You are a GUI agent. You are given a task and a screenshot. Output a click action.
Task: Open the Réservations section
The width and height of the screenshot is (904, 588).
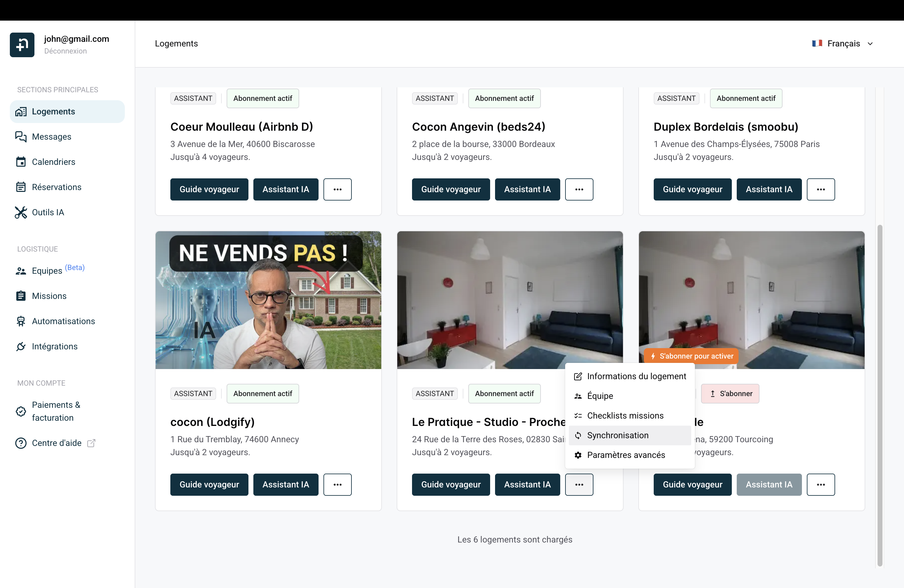click(56, 187)
